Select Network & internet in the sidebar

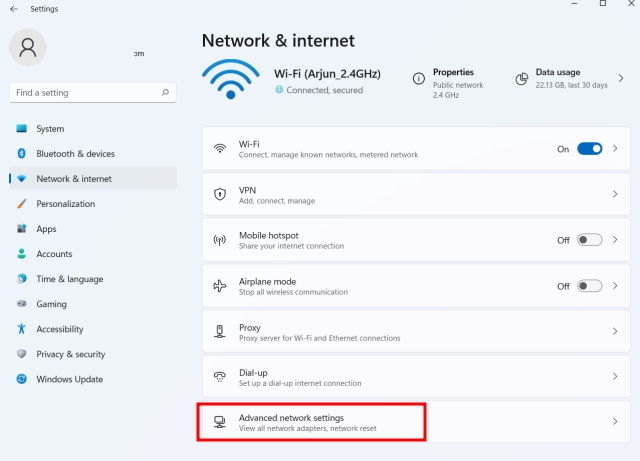(93, 178)
